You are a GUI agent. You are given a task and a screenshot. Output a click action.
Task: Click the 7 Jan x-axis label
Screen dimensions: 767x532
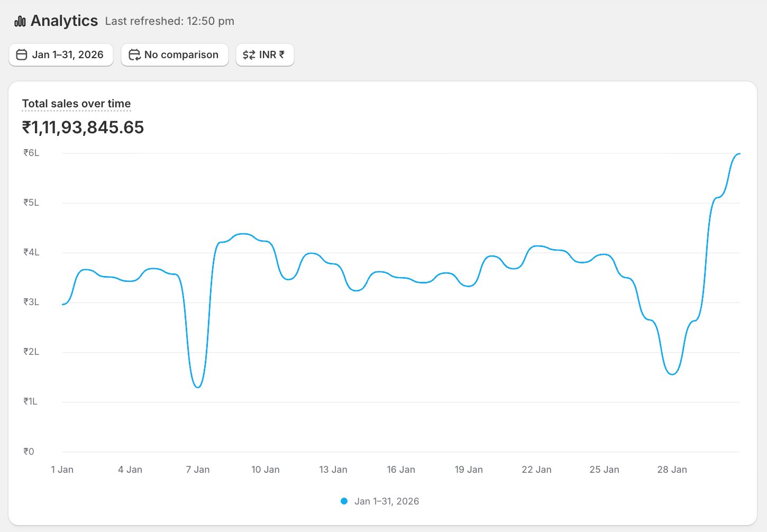point(198,470)
